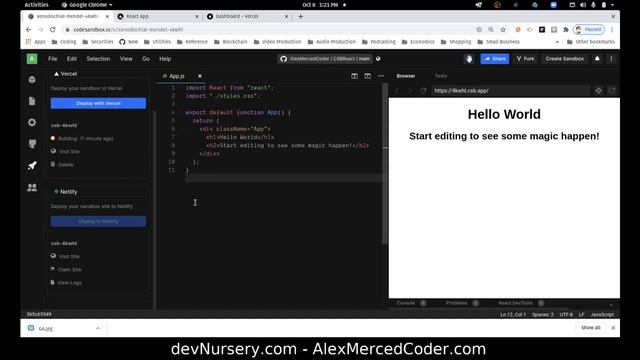Go back in Chrome

point(29,29)
